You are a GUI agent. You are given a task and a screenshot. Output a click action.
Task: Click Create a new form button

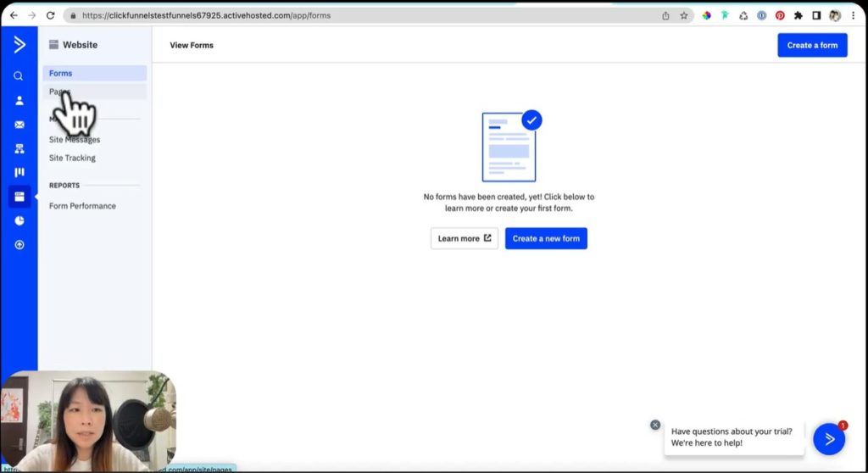coord(546,238)
